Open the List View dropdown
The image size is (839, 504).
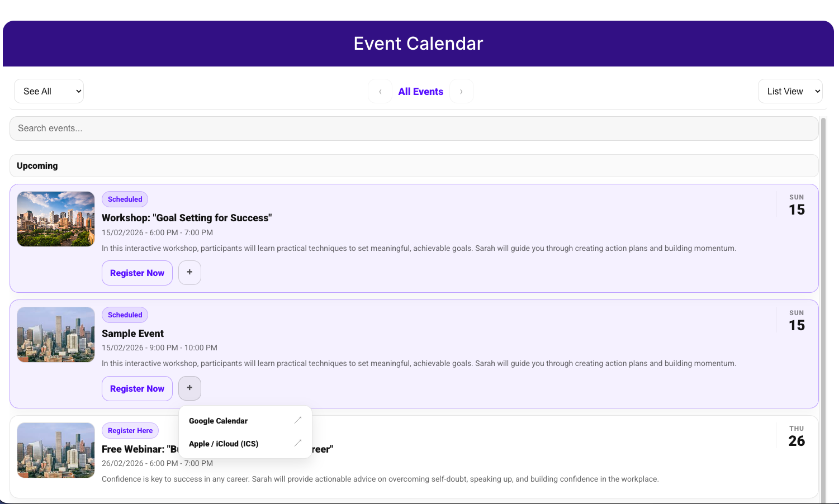pos(790,91)
